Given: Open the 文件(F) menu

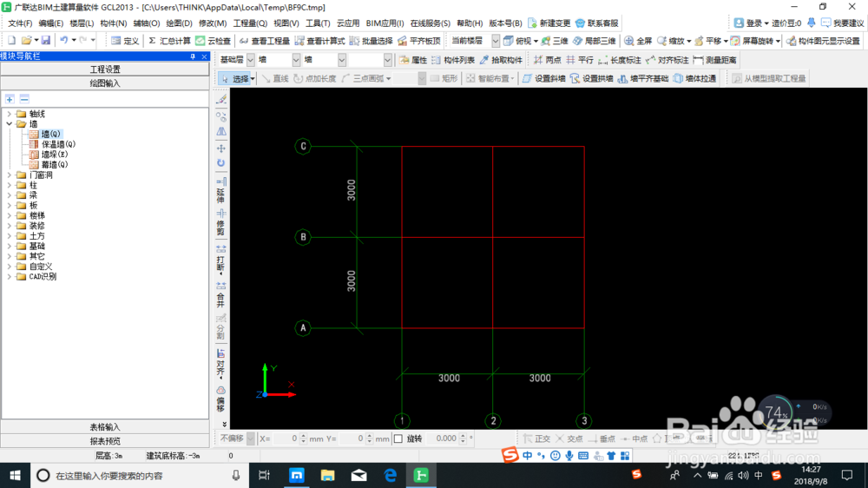Looking at the screenshot, I should click(x=20, y=23).
